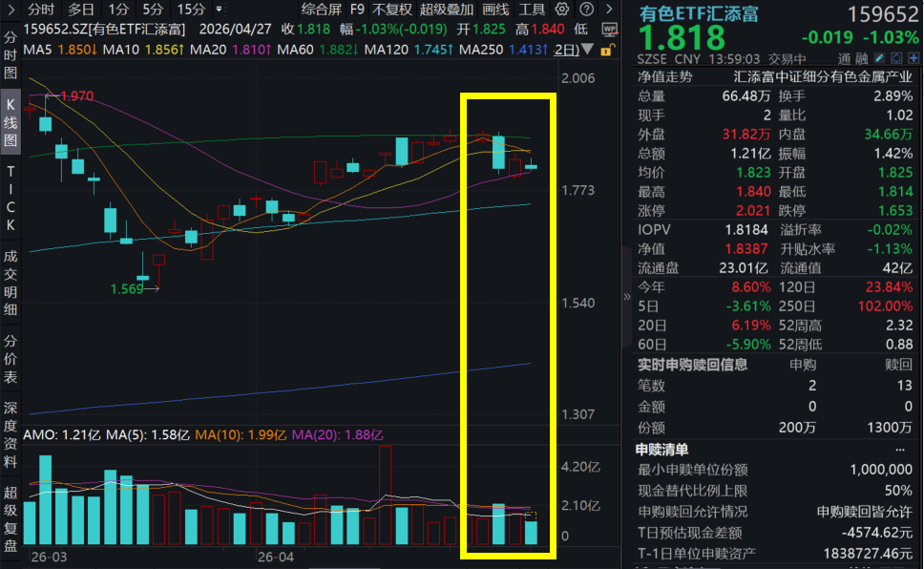924x569 pixels.
Task: Expand the chevron at the top-left corner
Action: click(x=10, y=10)
